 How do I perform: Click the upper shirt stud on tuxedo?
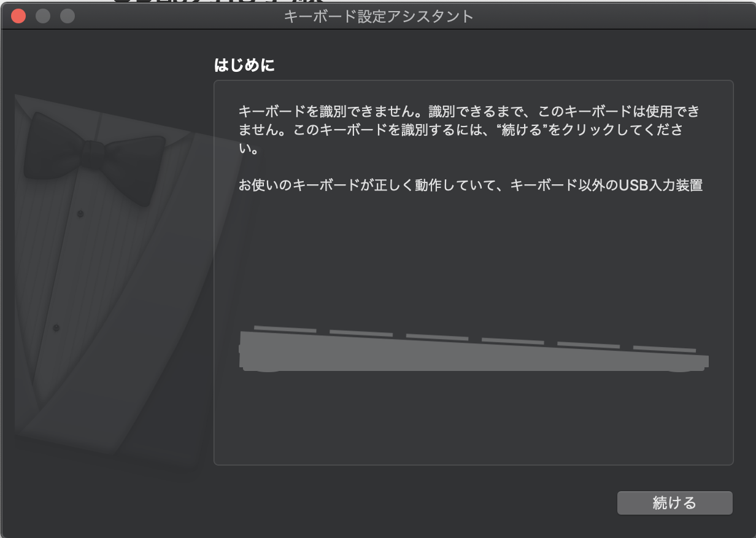(x=80, y=214)
